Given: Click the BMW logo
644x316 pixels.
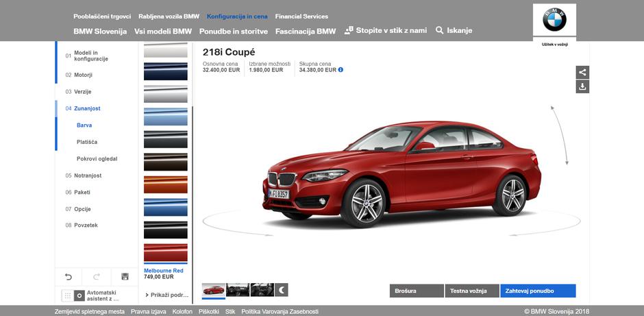Looking at the screenshot, I should (554, 20).
